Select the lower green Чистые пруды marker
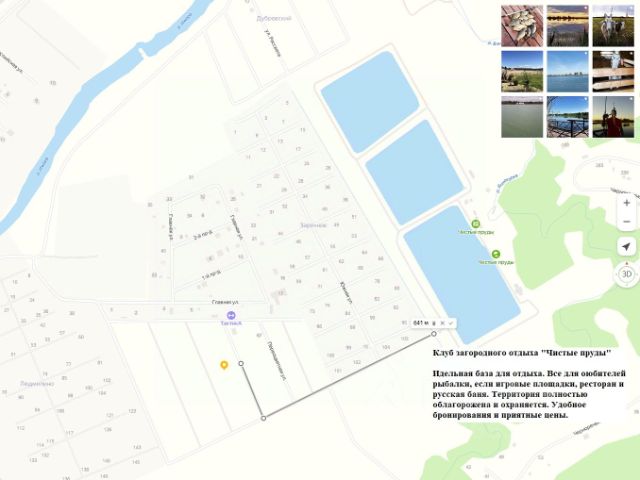Image resolution: width=640 pixels, height=480 pixels. pyautogui.click(x=495, y=255)
